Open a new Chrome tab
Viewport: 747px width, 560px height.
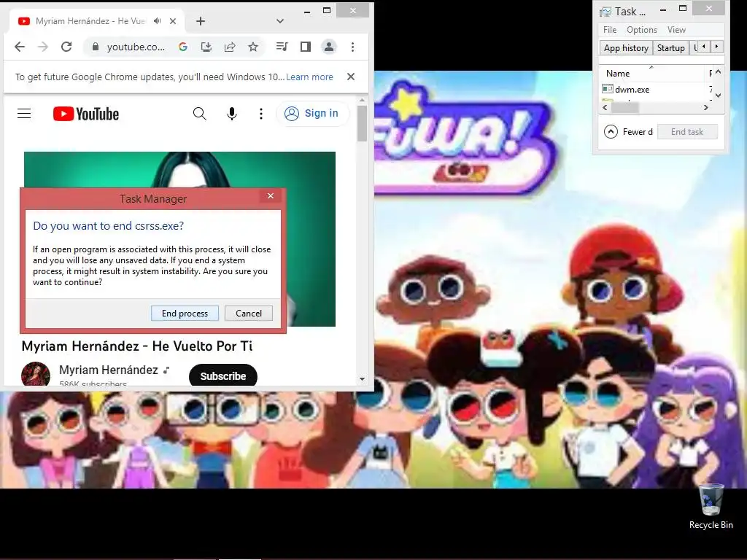201,21
